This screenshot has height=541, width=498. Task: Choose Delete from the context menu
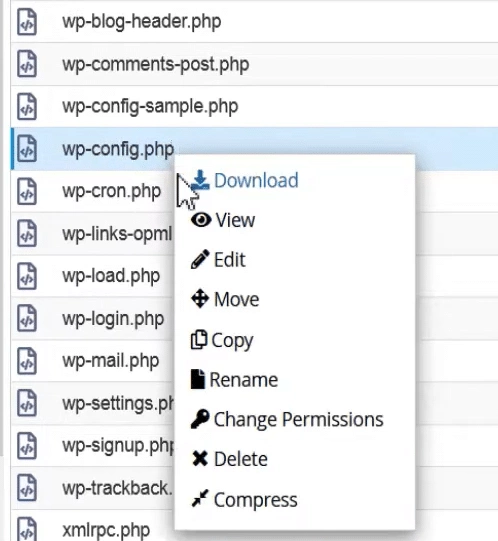pos(241,459)
